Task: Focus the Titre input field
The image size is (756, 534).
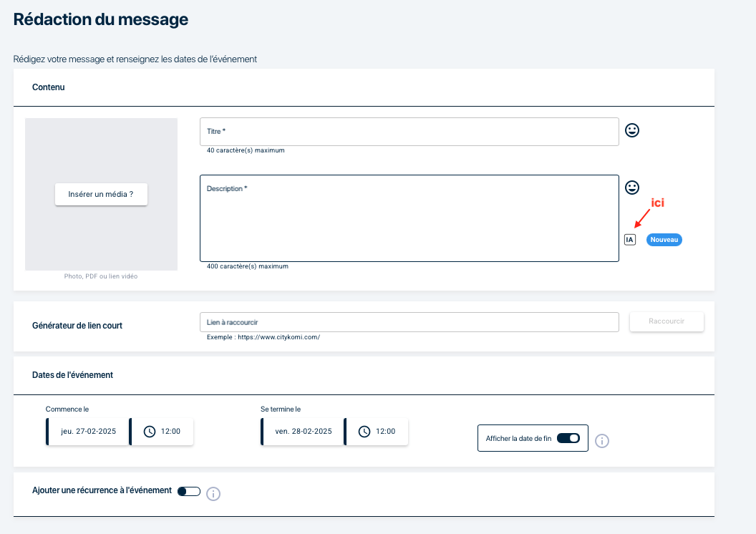Action: (x=409, y=132)
